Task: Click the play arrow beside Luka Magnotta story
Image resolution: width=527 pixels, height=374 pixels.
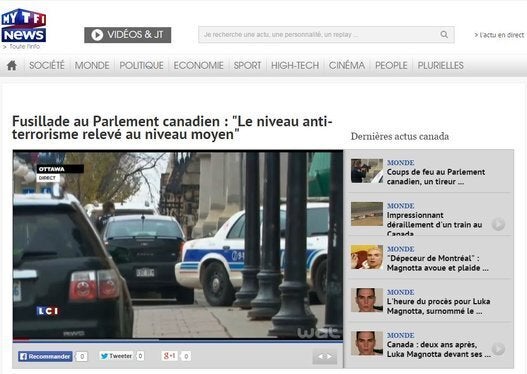Action: (498, 349)
